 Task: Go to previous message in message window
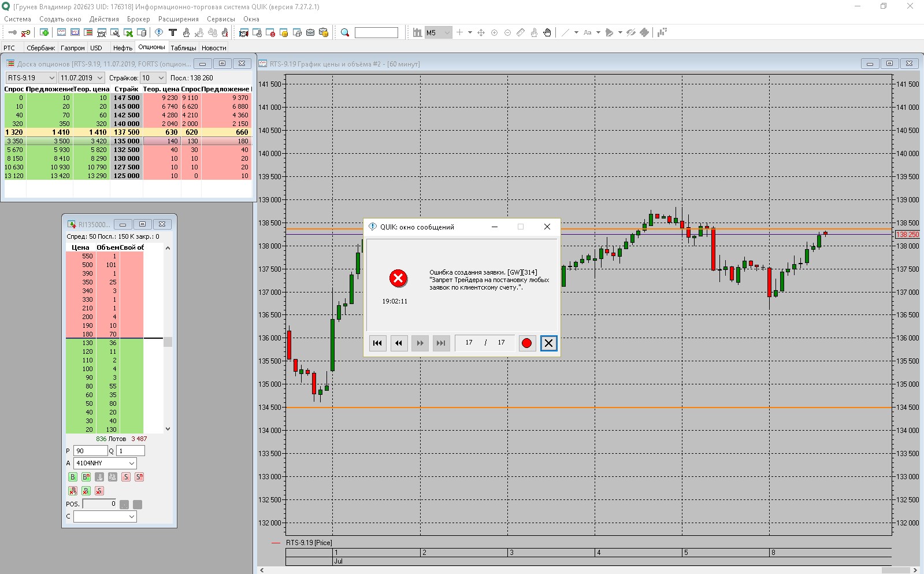point(399,343)
